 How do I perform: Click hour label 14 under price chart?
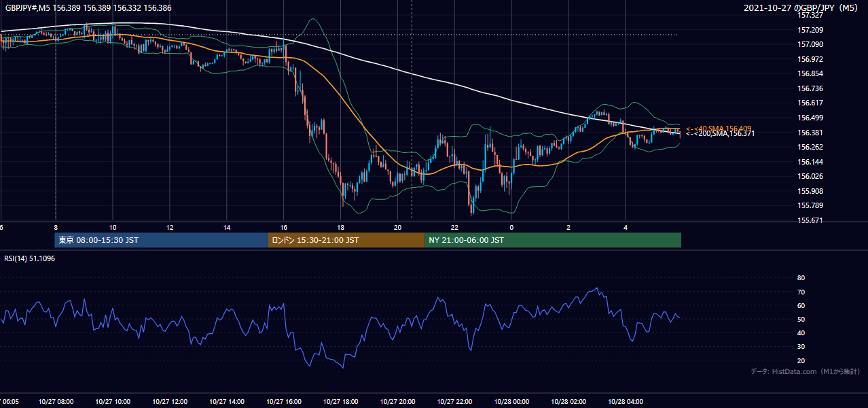(227, 228)
